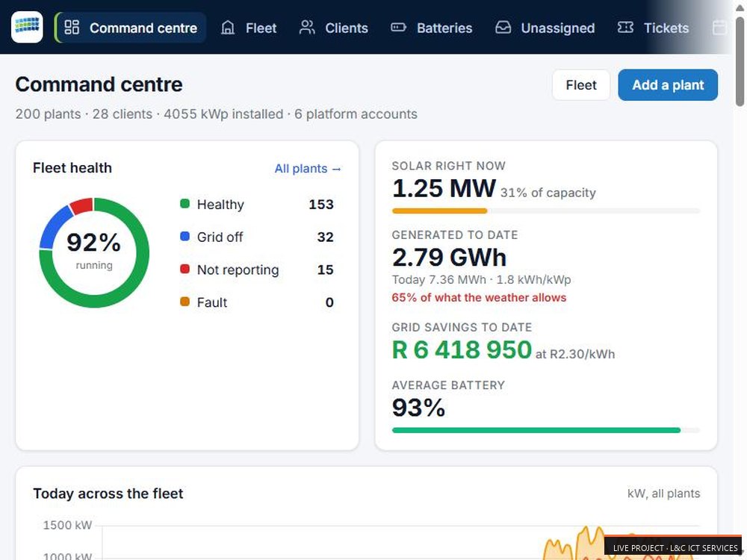Click the 1.25 MW solar value
Screen dimensions: 747x560
pyautogui.click(x=444, y=188)
